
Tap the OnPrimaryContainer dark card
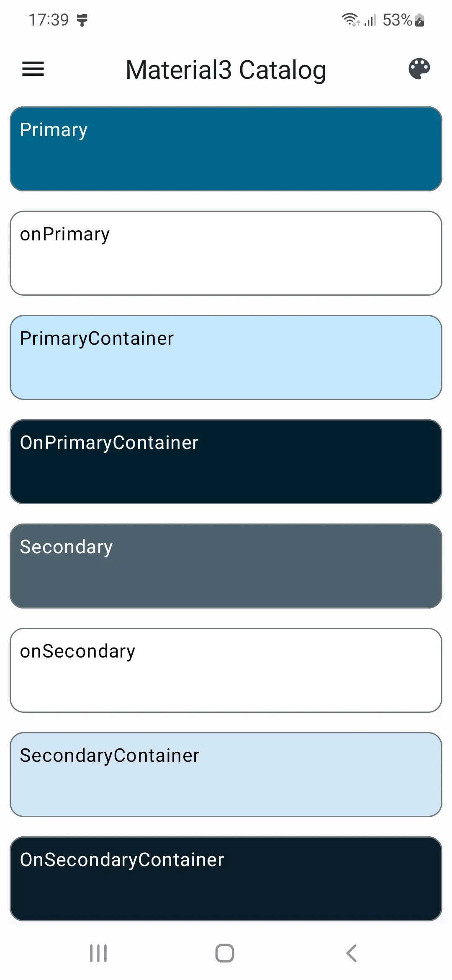pos(226,462)
